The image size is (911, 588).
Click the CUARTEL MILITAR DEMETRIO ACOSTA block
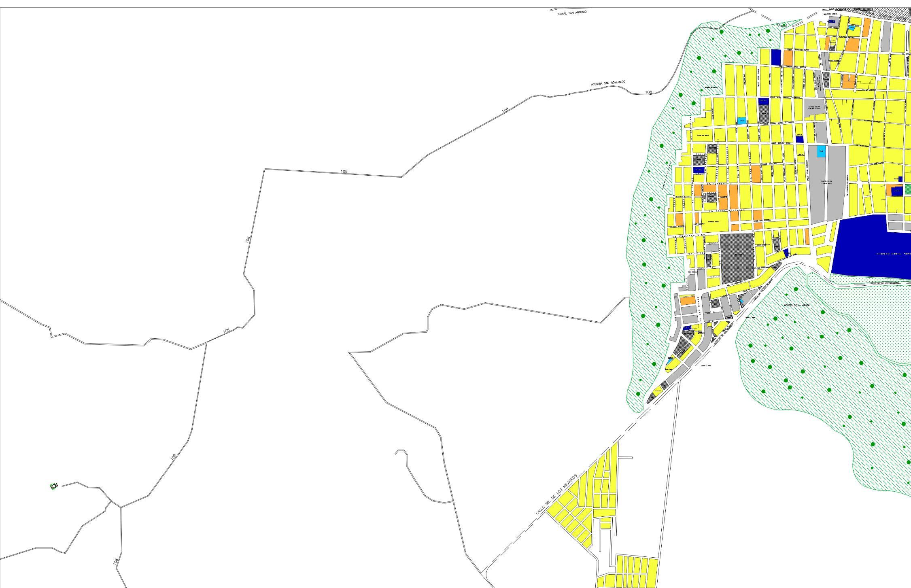tap(814, 108)
